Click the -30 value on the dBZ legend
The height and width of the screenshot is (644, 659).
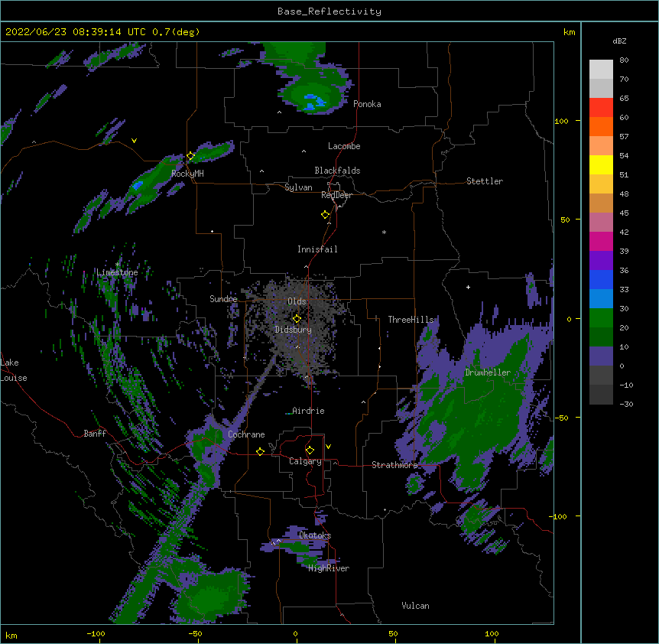626,404
